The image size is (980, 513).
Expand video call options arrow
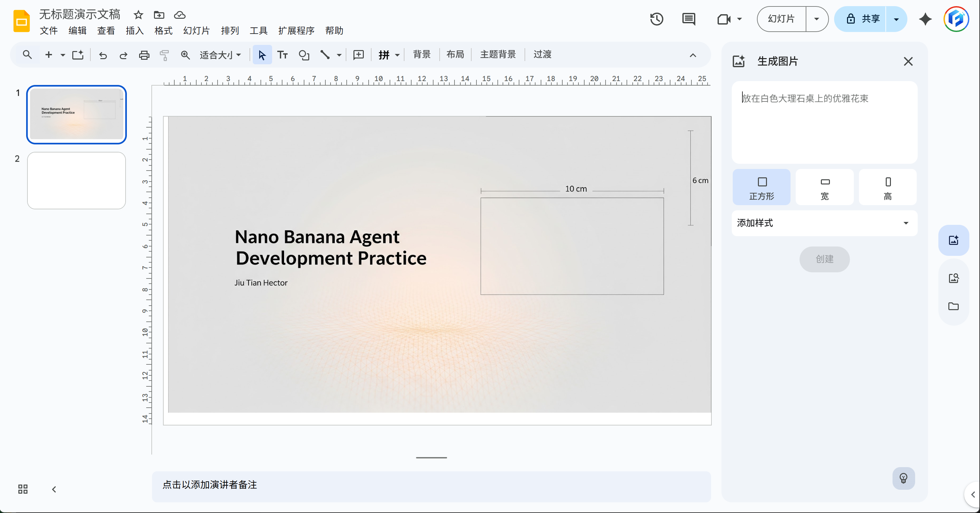pos(740,19)
